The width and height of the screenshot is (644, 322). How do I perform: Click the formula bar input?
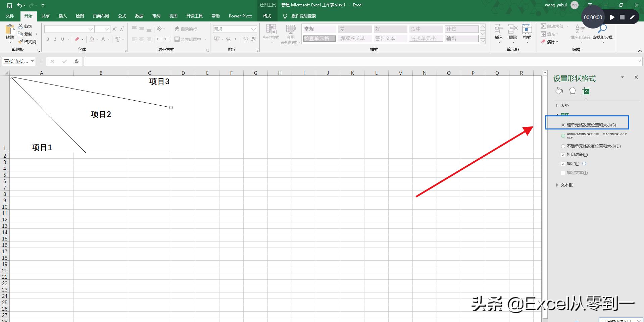tap(362, 61)
